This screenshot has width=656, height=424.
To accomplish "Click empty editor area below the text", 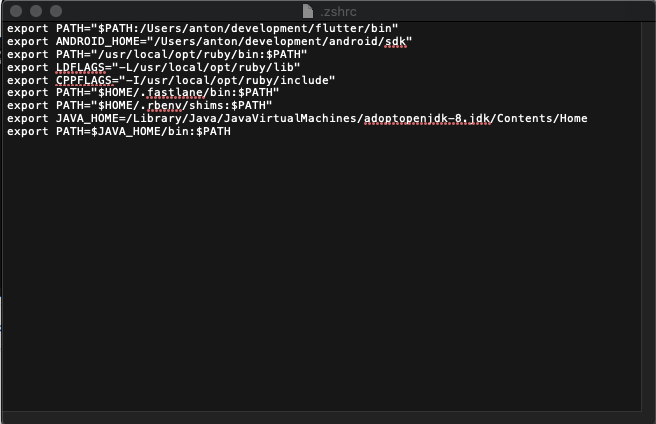I will click(320, 280).
